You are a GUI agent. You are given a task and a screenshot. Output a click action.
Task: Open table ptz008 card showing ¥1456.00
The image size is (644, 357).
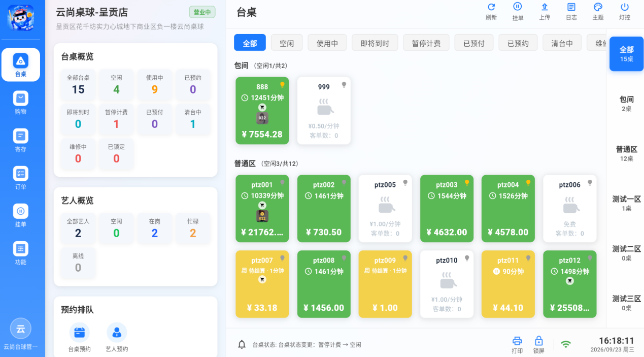324,284
